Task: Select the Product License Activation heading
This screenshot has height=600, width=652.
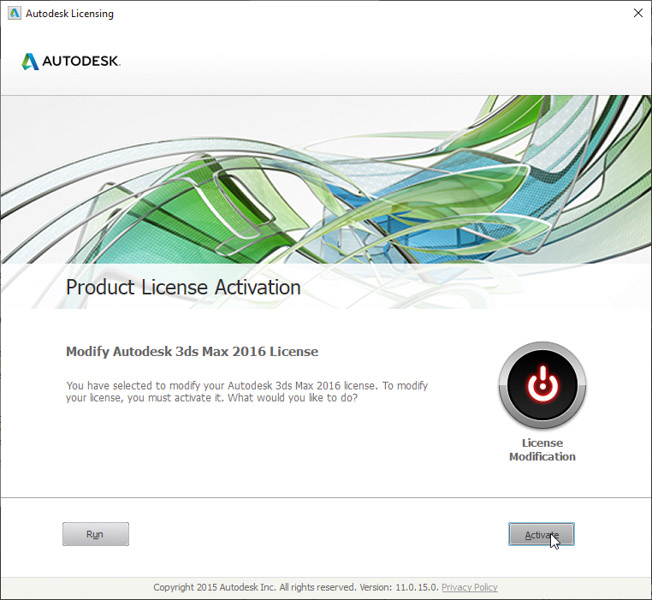Action: 183,288
